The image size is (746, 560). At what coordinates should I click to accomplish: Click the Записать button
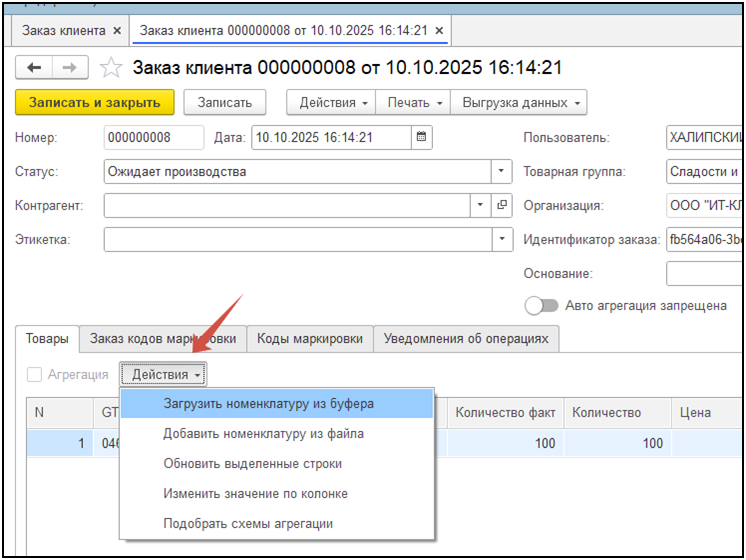225,102
